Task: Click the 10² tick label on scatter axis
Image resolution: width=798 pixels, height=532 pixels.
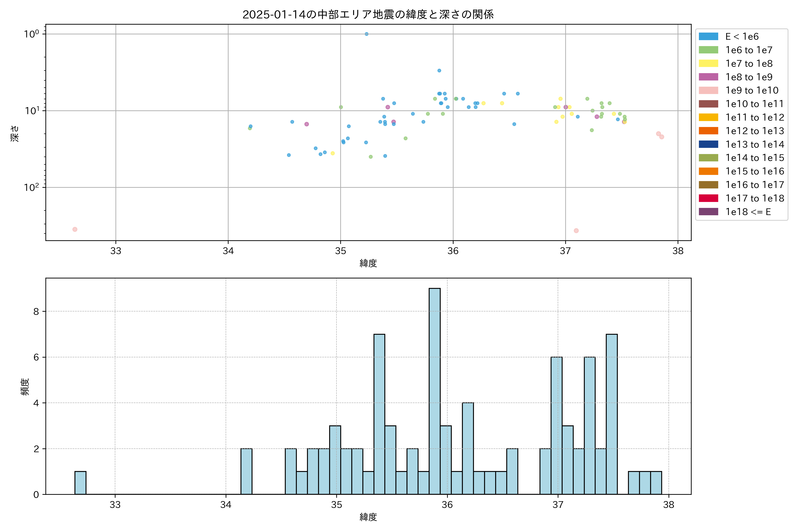Action: click(31, 187)
